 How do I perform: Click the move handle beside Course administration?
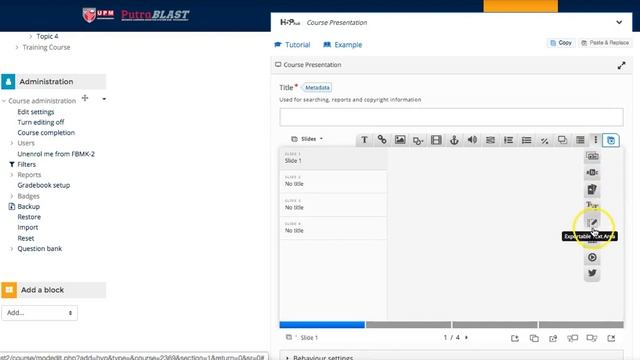(85, 98)
